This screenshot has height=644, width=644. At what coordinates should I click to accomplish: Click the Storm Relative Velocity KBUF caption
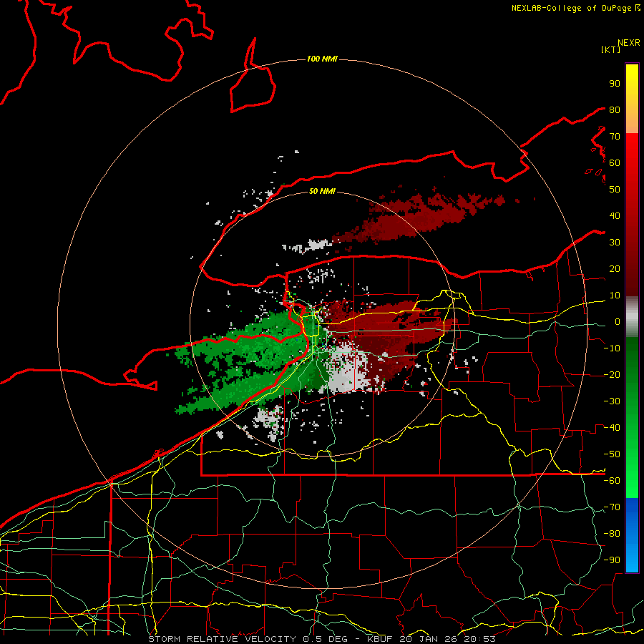[x=322, y=639]
